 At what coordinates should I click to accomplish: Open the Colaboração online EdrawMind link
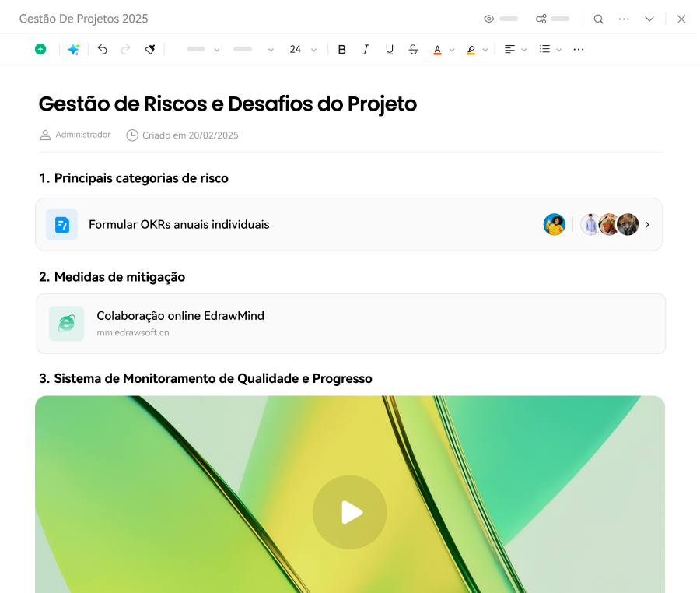pyautogui.click(x=180, y=316)
